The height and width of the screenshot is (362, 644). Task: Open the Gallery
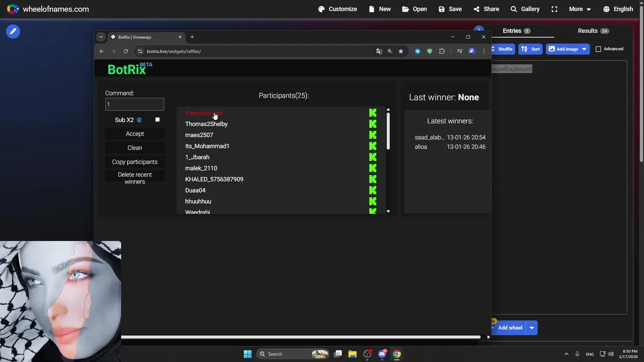pos(525,9)
